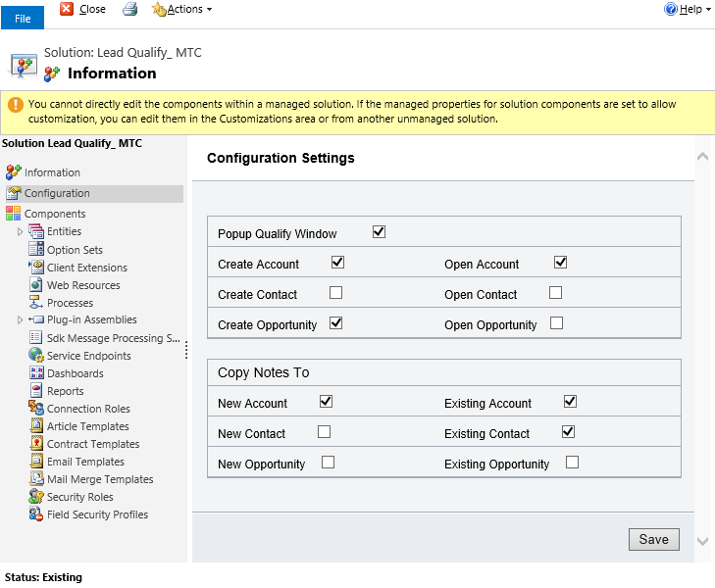Image resolution: width=715 pixels, height=588 pixels.
Task: Open the Reports icon in sidebar
Action: 36,391
